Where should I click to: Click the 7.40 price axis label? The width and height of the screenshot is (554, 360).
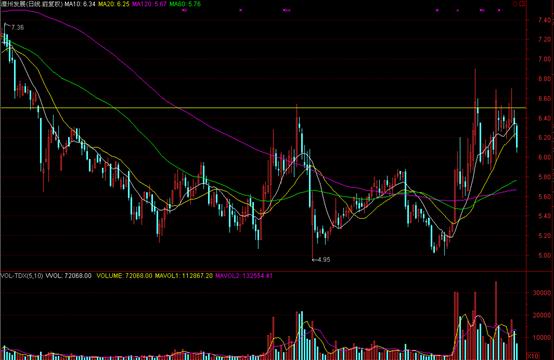(543, 20)
